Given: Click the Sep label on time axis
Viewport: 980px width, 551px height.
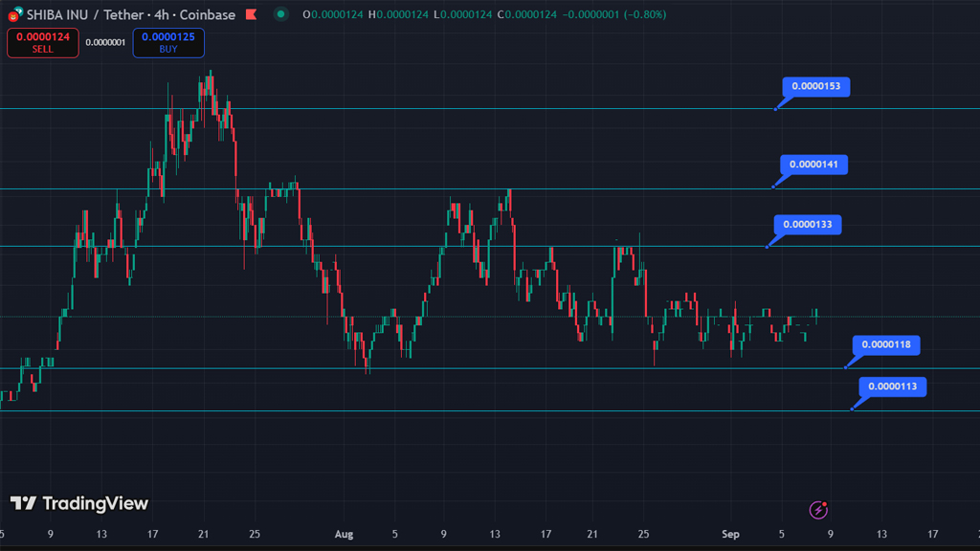Looking at the screenshot, I should [730, 534].
